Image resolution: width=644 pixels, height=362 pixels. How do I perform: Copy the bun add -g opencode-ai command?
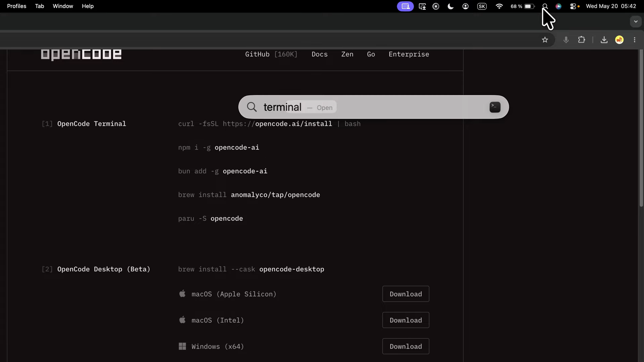pyautogui.click(x=222, y=171)
